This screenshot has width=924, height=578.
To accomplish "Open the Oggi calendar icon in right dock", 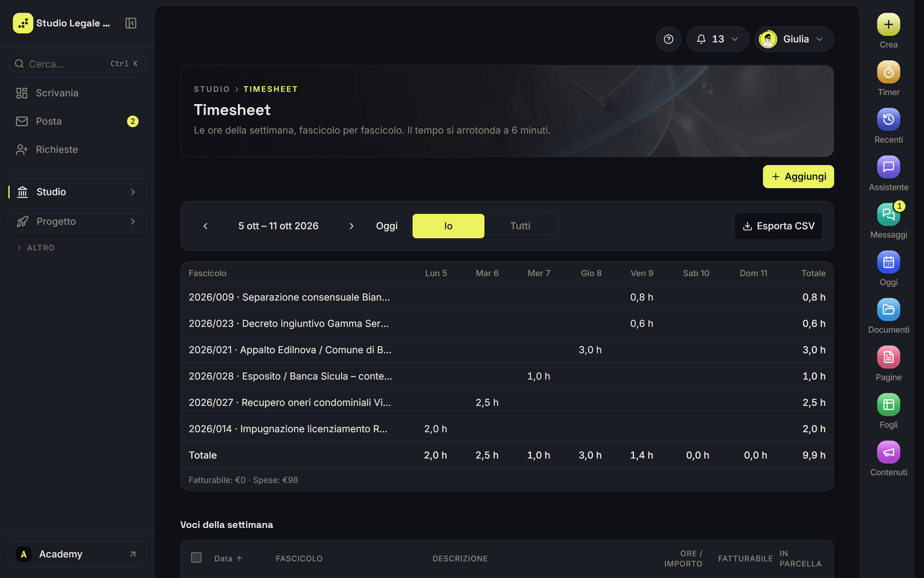I will point(888,262).
